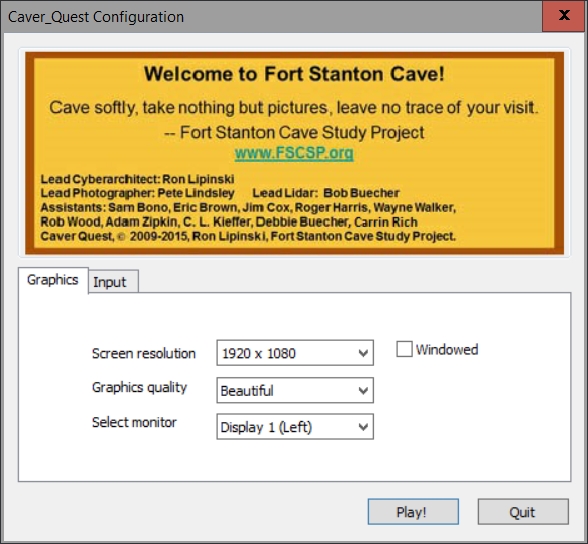Click the 'Select monitor' label
The width and height of the screenshot is (588, 544).
(134, 423)
